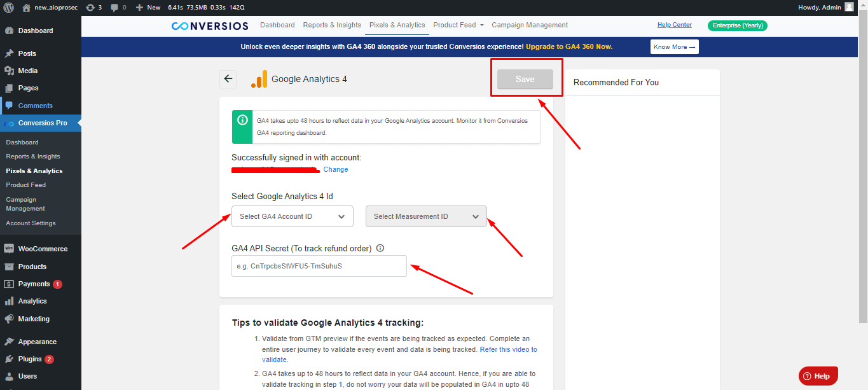Click the back arrow button
Screen dimensions: 868x390
[x=228, y=79]
